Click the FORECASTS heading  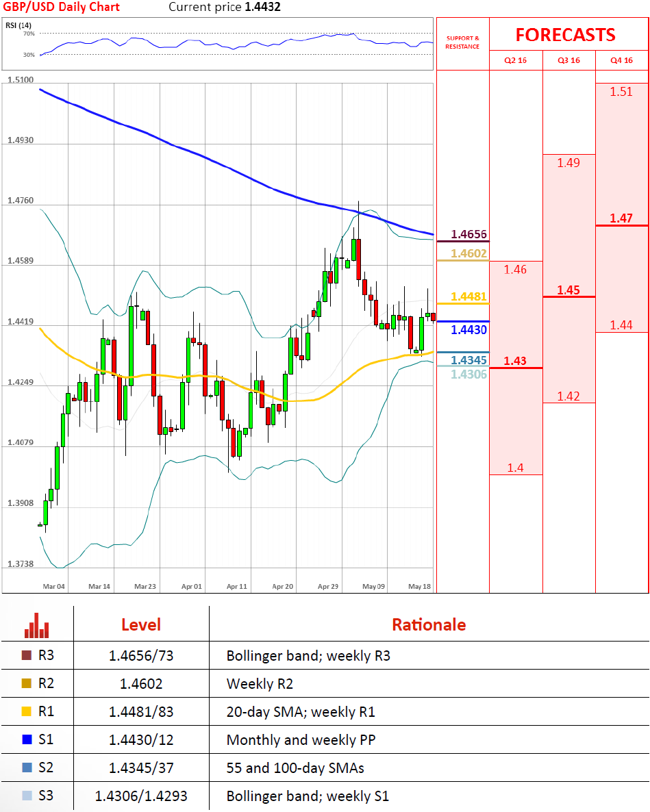pyautogui.click(x=566, y=35)
